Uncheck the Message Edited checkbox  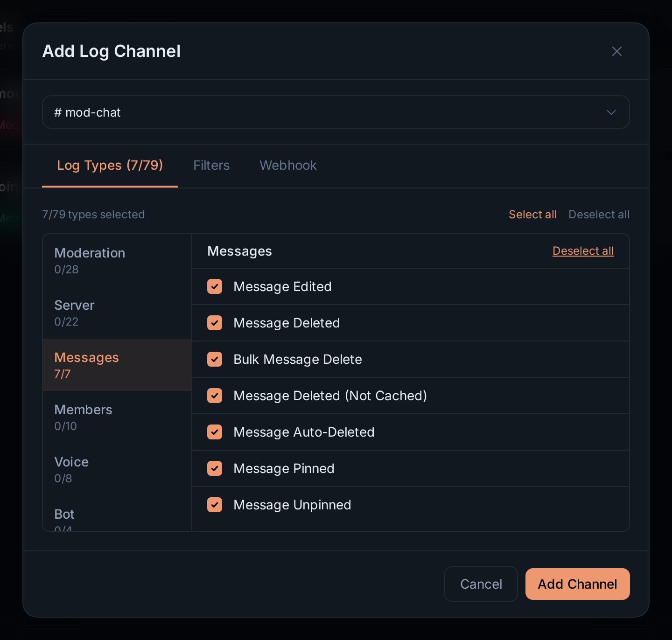pyautogui.click(x=215, y=286)
